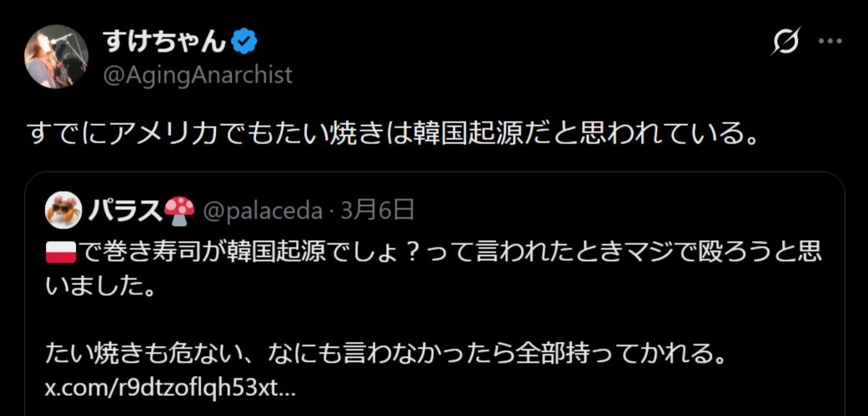Viewport: 868px width, 416px height.
Task: Open the @AgingAnarchist handle link
Action: click(198, 75)
